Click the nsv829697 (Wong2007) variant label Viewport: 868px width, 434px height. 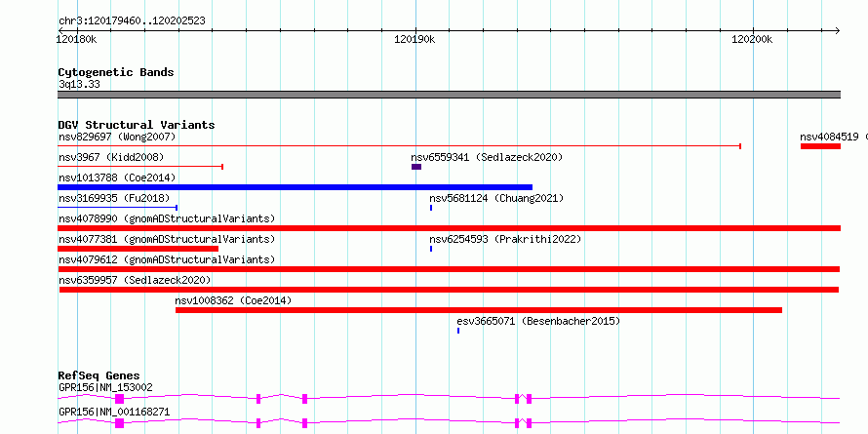click(117, 137)
